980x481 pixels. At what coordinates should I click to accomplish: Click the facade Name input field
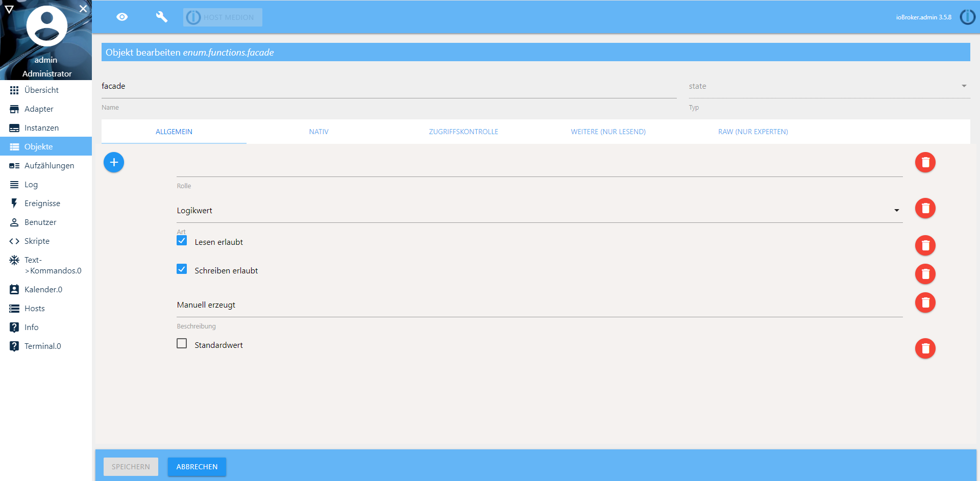point(388,86)
